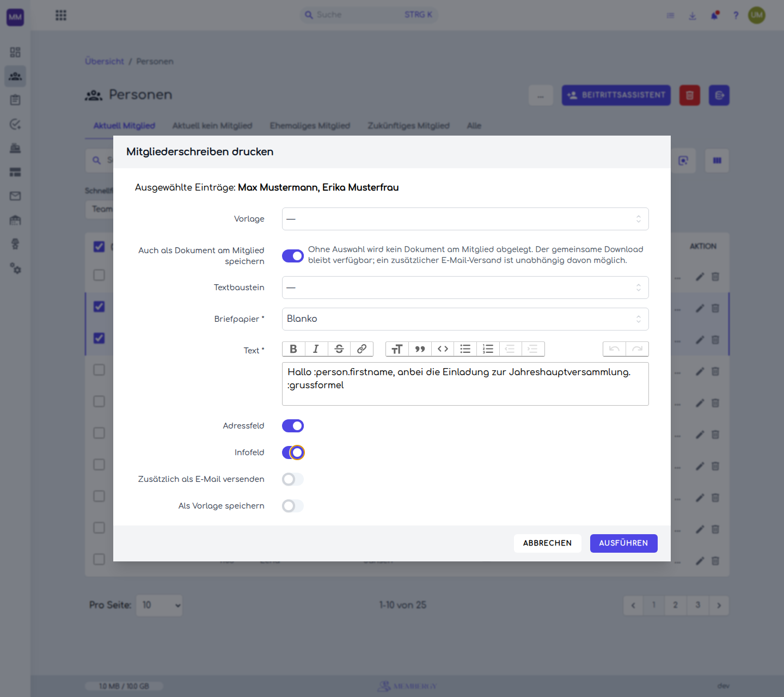
Task: Click into the letter text area
Action: (x=465, y=384)
